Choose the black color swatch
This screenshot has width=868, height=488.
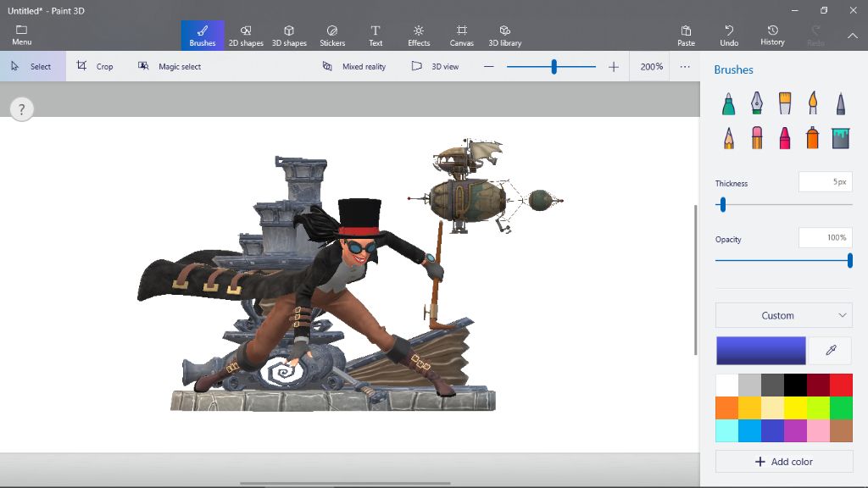point(795,385)
